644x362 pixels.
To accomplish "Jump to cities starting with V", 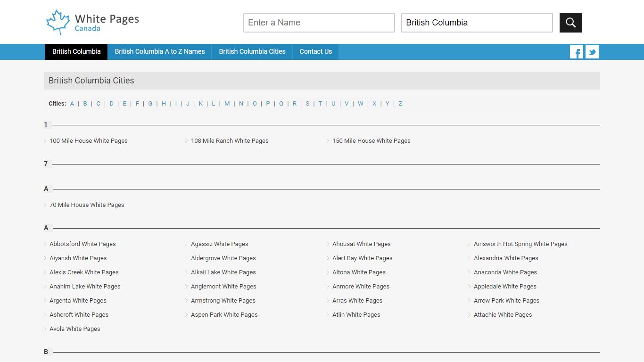I will 347,104.
